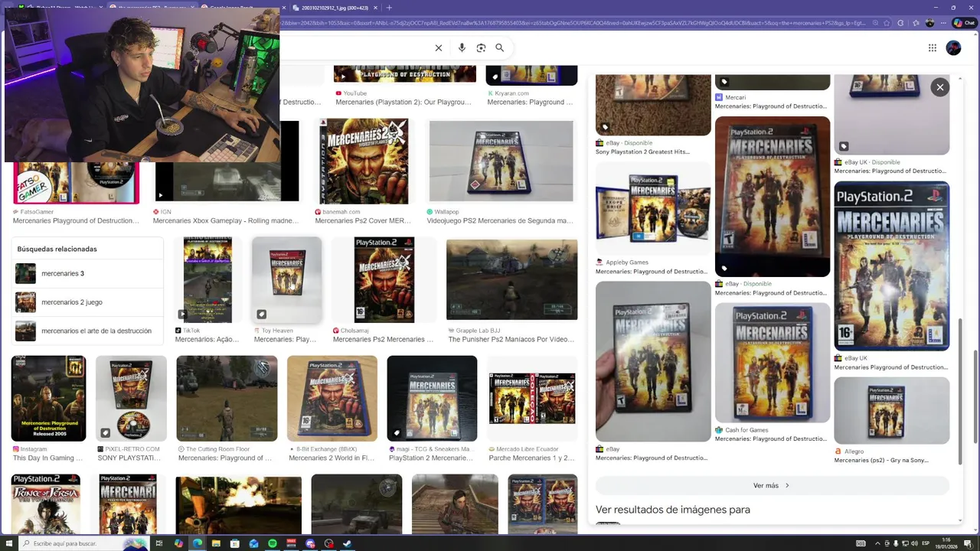Open Task View in taskbar
The height and width of the screenshot is (551, 980).
click(159, 543)
